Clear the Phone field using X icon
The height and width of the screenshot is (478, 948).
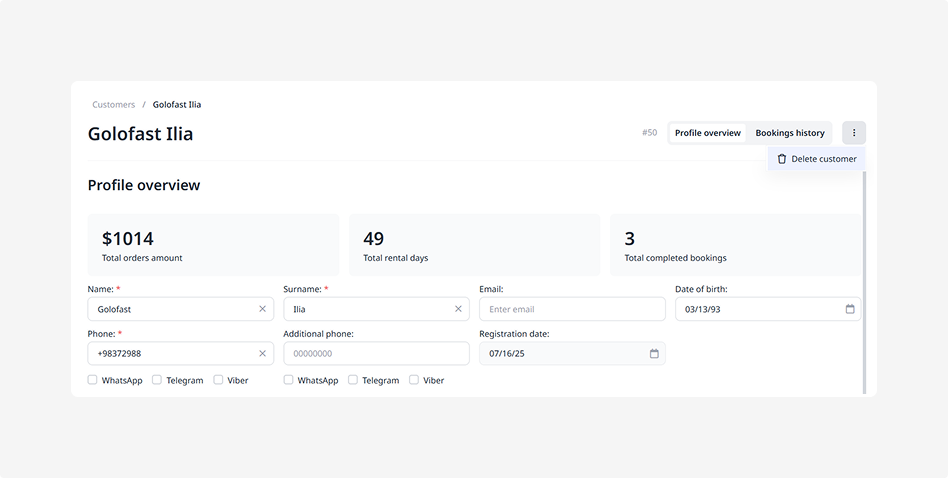[x=263, y=353]
